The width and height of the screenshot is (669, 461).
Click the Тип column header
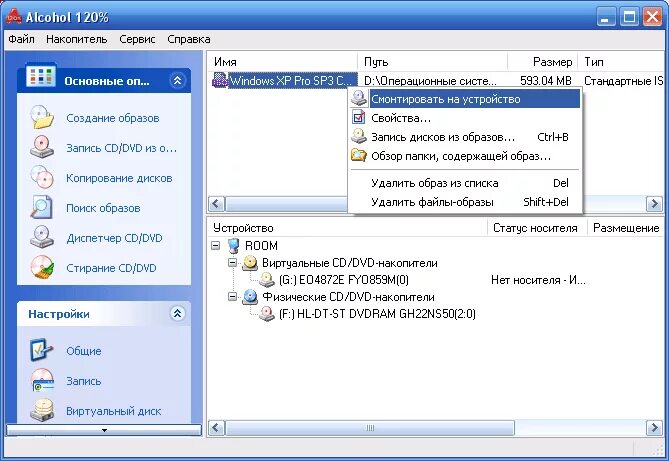pos(623,62)
